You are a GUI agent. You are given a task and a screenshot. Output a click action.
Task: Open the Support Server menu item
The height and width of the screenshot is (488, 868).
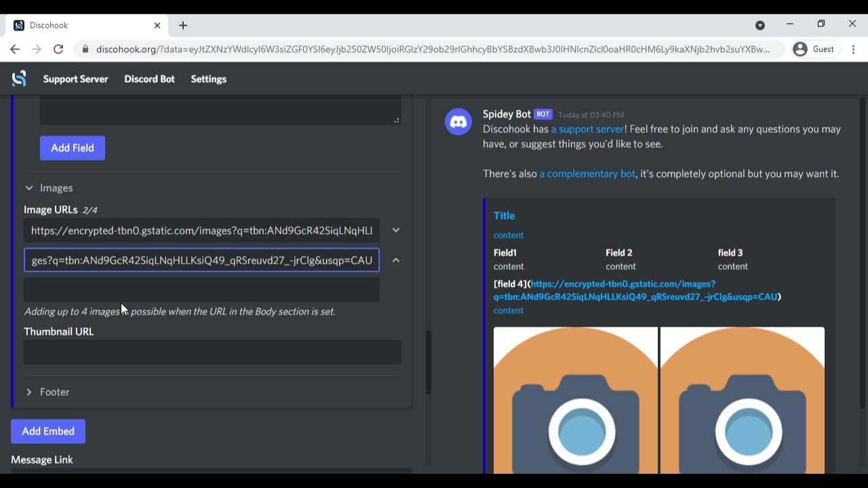75,79
